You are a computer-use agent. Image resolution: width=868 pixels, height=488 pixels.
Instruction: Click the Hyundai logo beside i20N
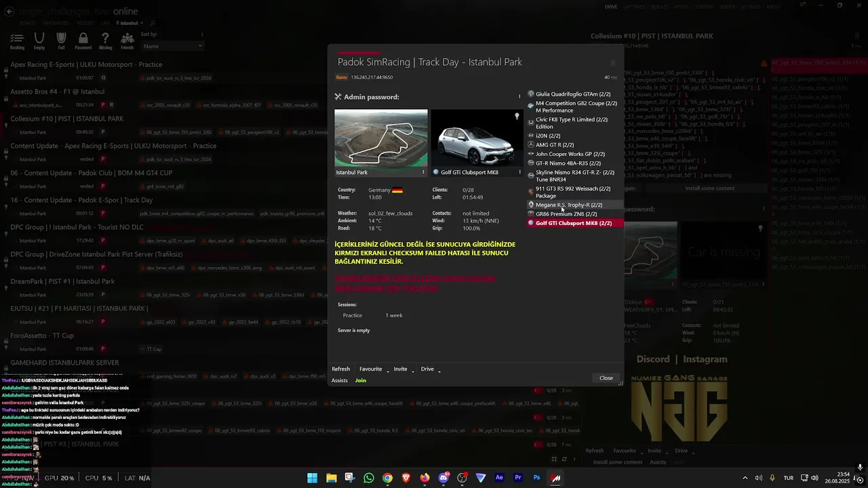[531, 136]
